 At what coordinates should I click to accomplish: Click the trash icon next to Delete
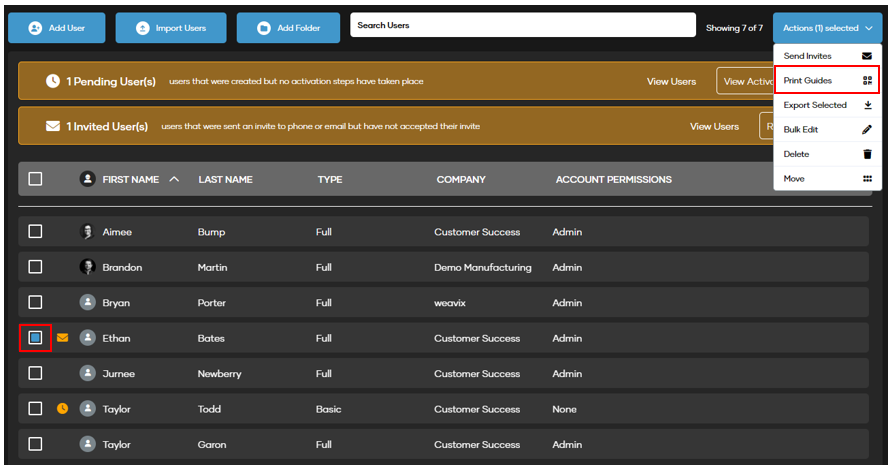(x=867, y=154)
